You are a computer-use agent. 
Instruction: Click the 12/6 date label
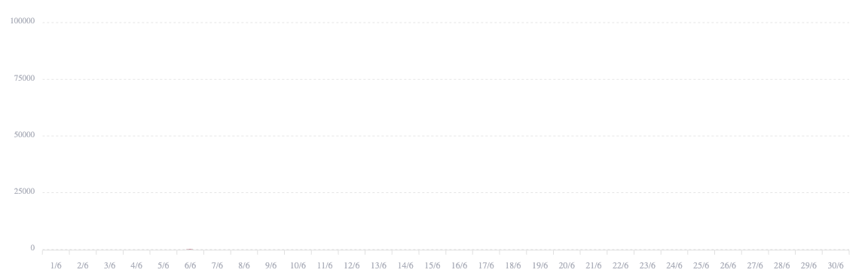tap(352, 265)
